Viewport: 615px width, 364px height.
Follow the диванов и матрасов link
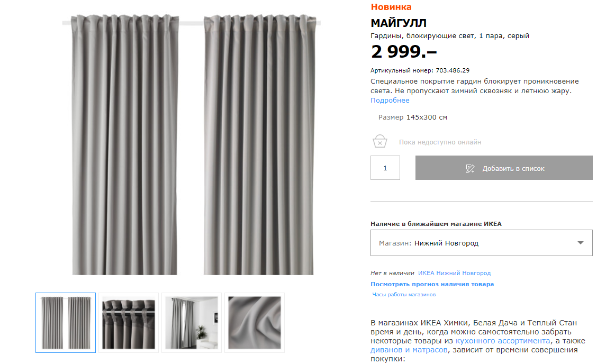[409, 350]
